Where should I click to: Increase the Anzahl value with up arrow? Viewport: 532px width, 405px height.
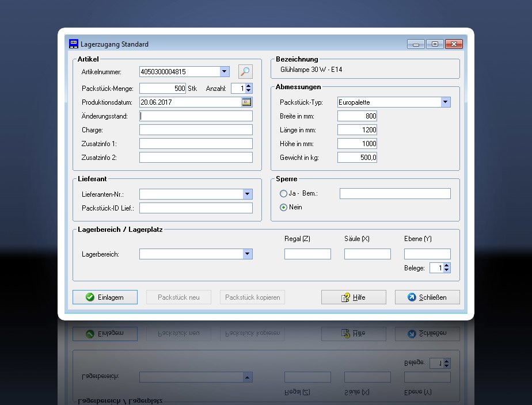pos(248,86)
